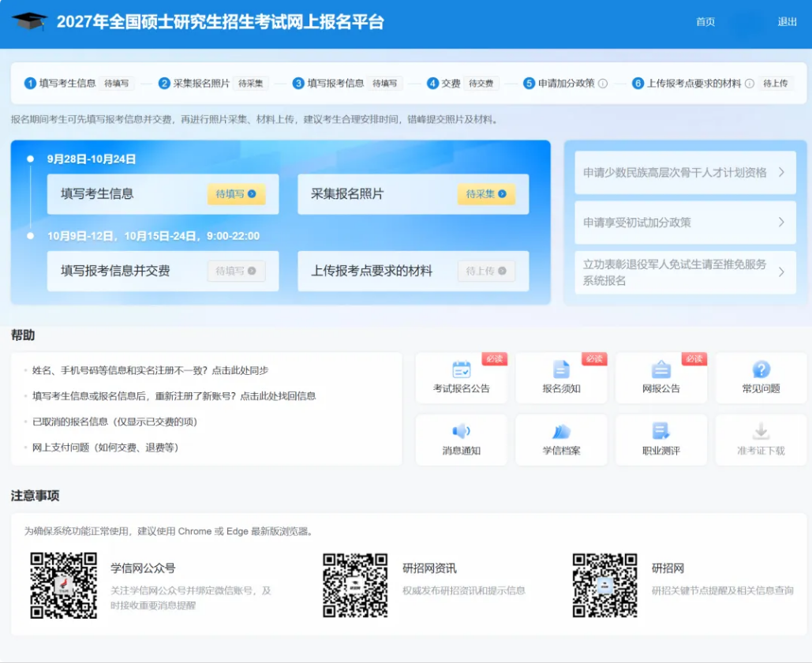Click the 职业测评 icon
812x663 pixels.
tap(660, 431)
